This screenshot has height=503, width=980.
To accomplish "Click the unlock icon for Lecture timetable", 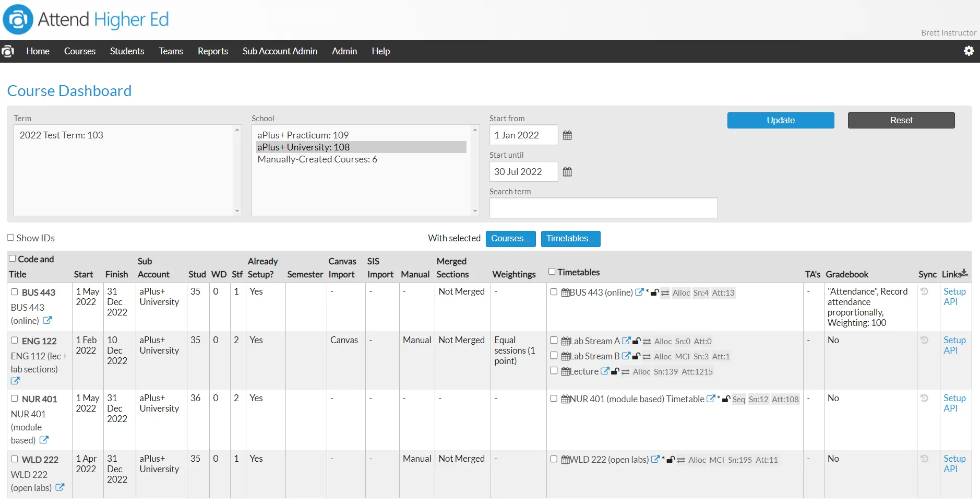I will (x=615, y=372).
